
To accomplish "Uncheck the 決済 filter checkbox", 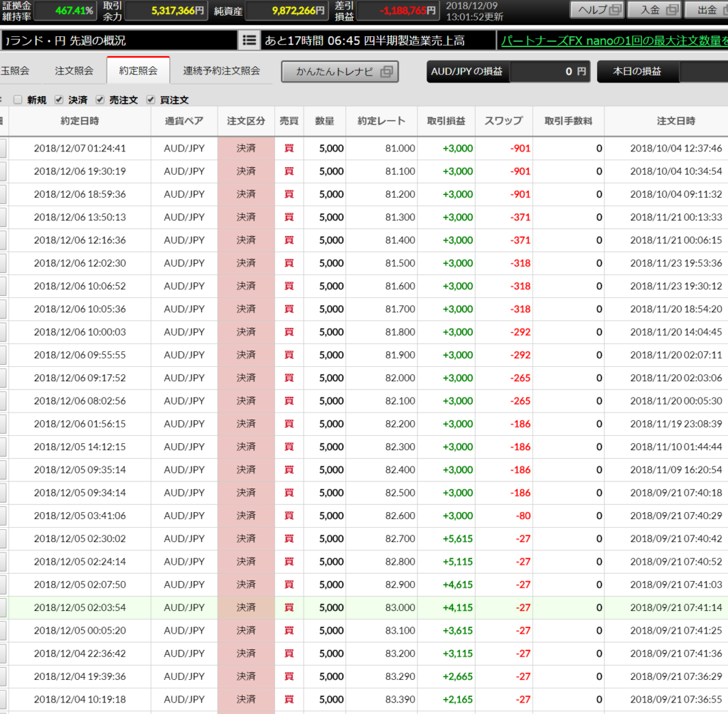I will [59, 100].
